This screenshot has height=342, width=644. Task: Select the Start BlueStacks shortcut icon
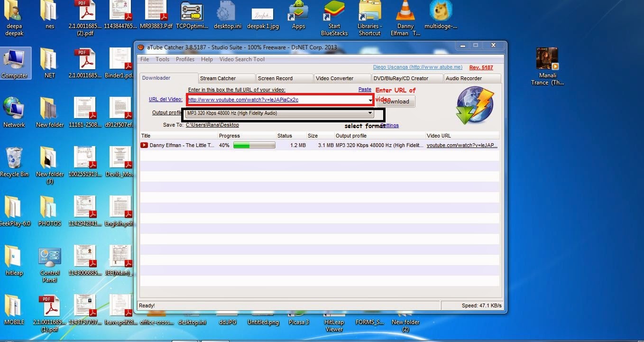(334, 18)
